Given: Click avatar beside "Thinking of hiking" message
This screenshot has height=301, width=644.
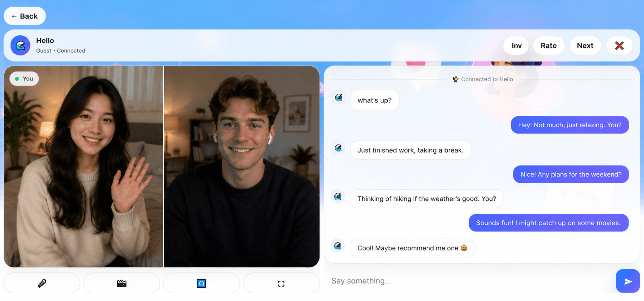Looking at the screenshot, I should point(338,196).
